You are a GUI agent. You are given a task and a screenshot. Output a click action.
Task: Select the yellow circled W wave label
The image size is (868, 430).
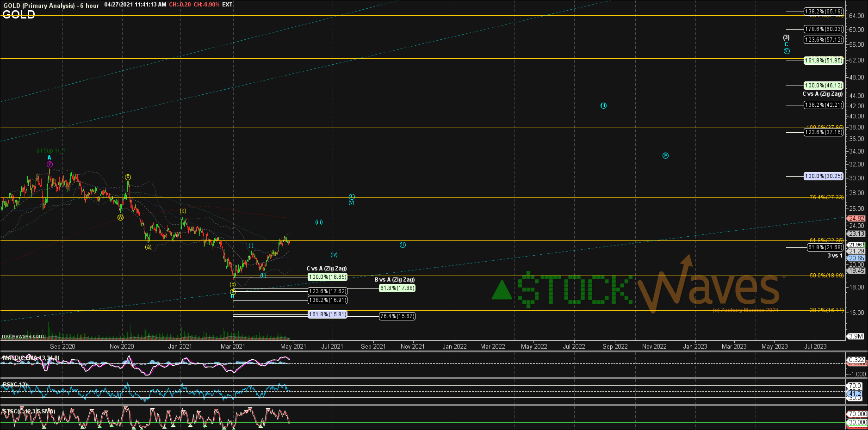pyautogui.click(x=120, y=218)
